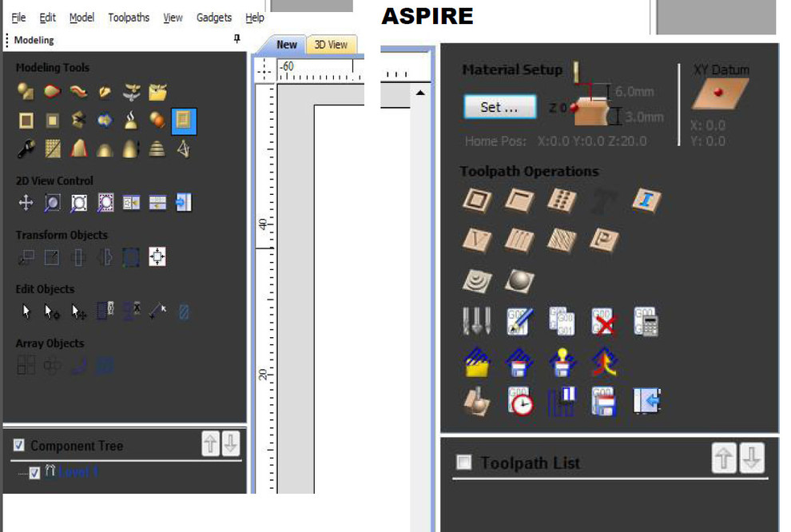Open the Pocket toolpath operation
This screenshot has width=791, height=532.
pos(519,200)
